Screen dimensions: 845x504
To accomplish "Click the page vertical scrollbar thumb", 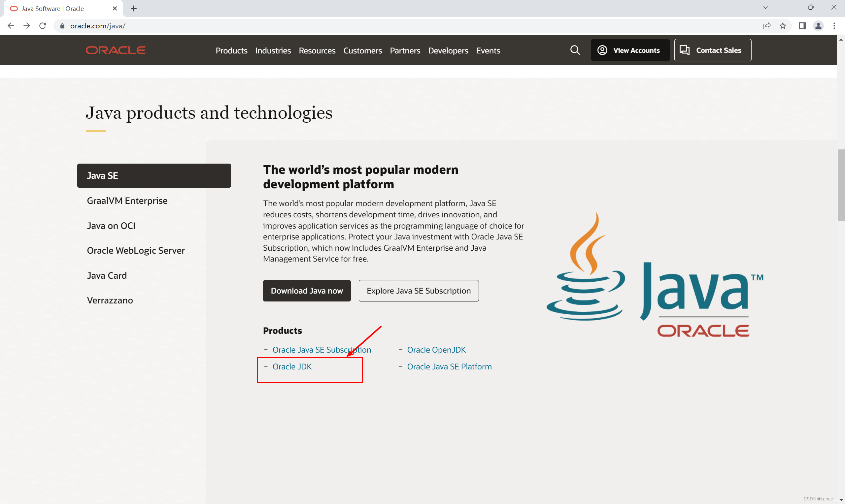I will pyautogui.click(x=841, y=185).
